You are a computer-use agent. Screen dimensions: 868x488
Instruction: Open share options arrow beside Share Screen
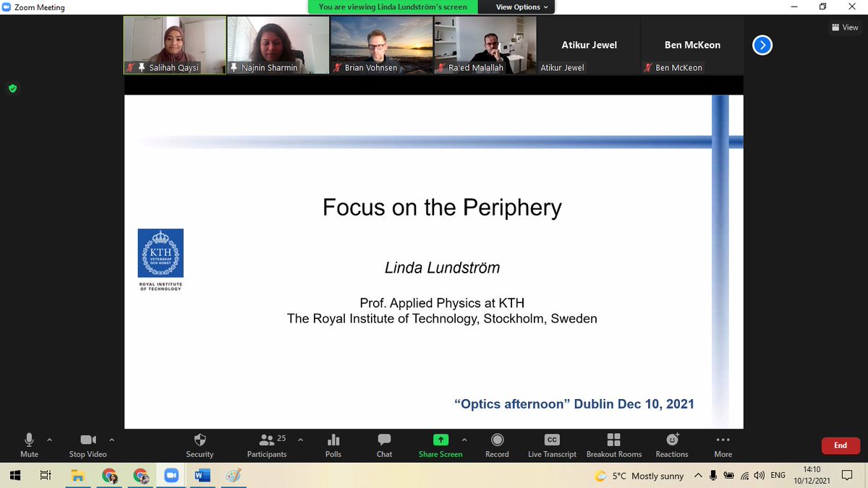click(x=464, y=440)
